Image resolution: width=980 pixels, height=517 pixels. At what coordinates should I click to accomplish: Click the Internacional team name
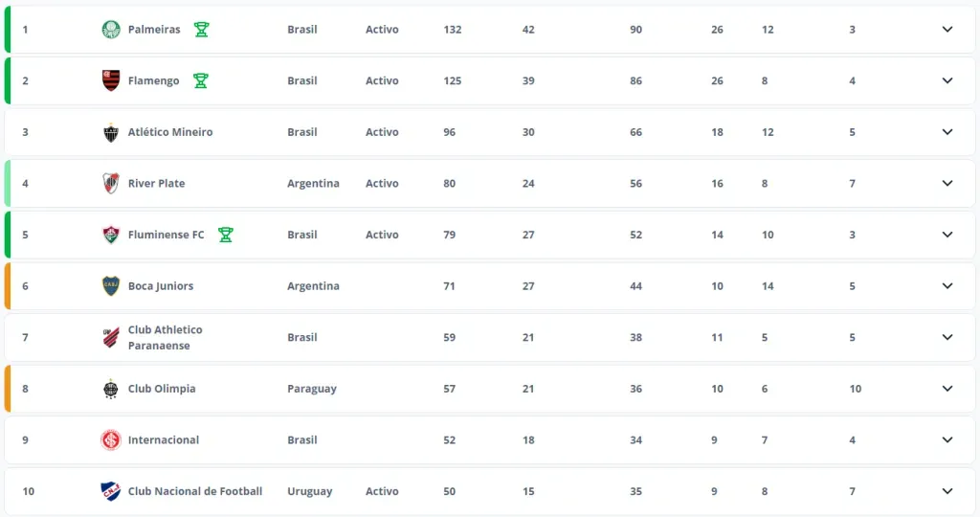[x=164, y=439]
